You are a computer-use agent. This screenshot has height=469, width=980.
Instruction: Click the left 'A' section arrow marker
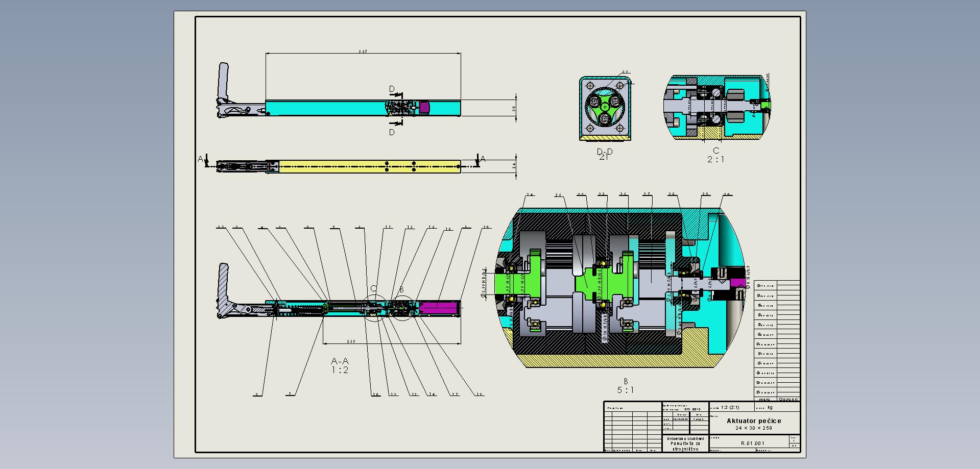coord(201,159)
